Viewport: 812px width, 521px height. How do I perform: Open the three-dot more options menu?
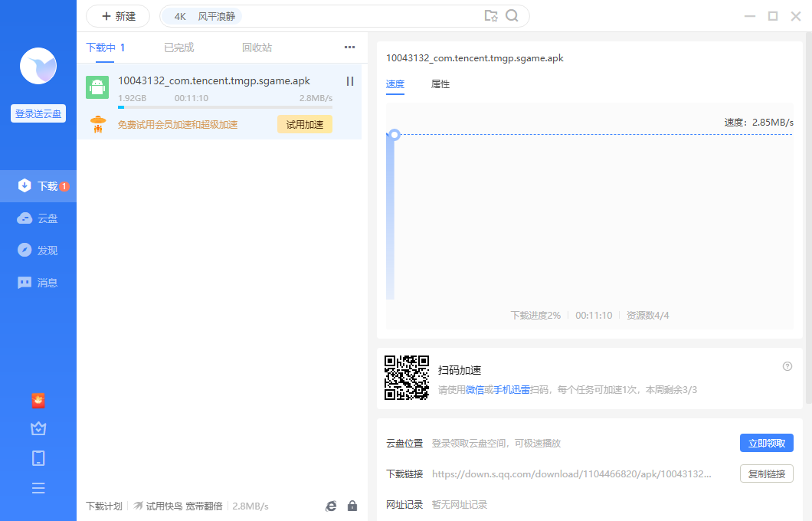pos(349,48)
